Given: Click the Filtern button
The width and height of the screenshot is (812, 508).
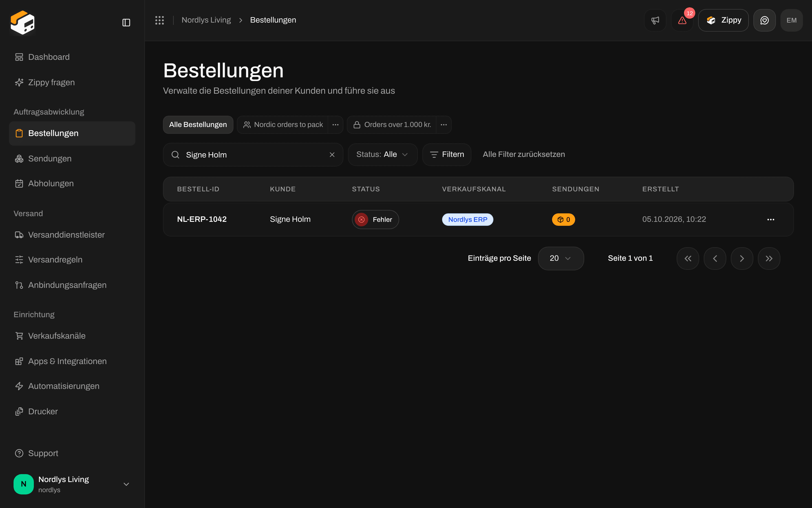Looking at the screenshot, I should coord(447,155).
